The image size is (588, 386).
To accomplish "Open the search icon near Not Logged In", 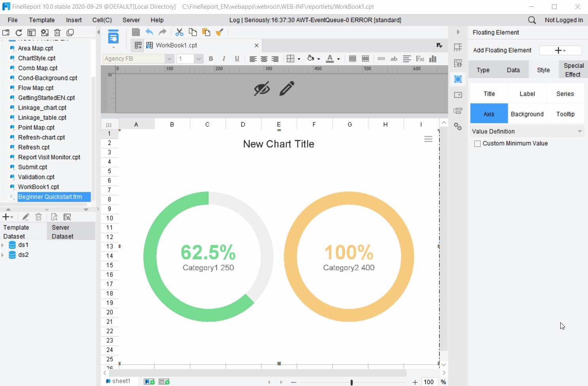I will click(x=531, y=19).
